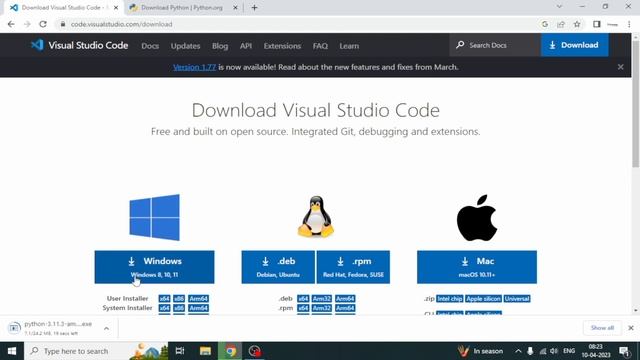The image size is (640, 360).
Task: Open the FAQ page
Action: (320, 46)
